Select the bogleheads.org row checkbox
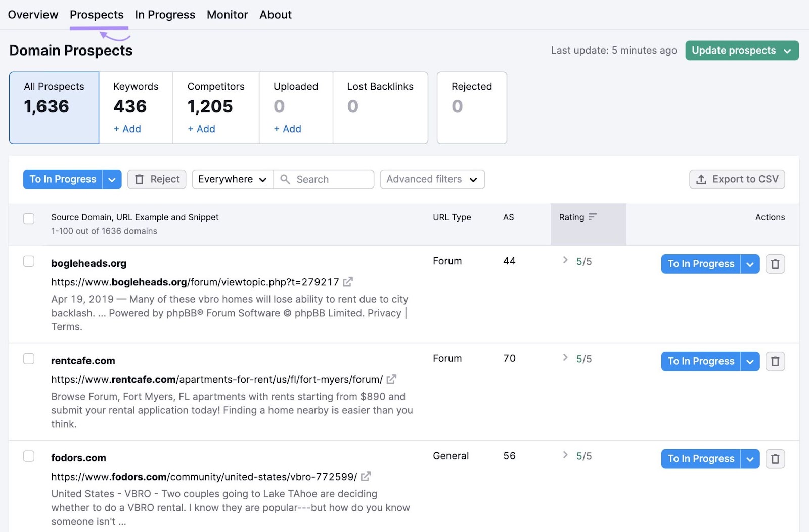Viewport: 809px width, 532px height. click(x=29, y=261)
